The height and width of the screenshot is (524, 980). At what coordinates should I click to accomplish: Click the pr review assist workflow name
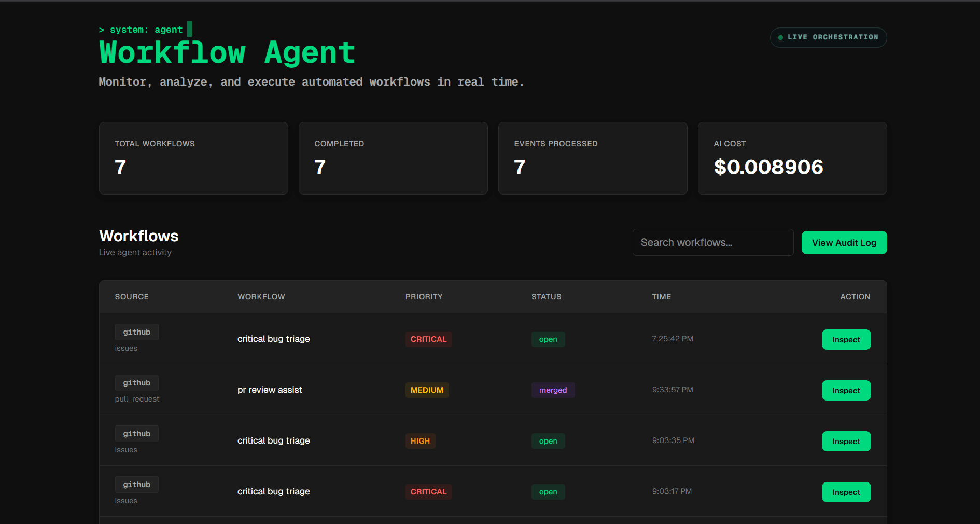coord(270,390)
